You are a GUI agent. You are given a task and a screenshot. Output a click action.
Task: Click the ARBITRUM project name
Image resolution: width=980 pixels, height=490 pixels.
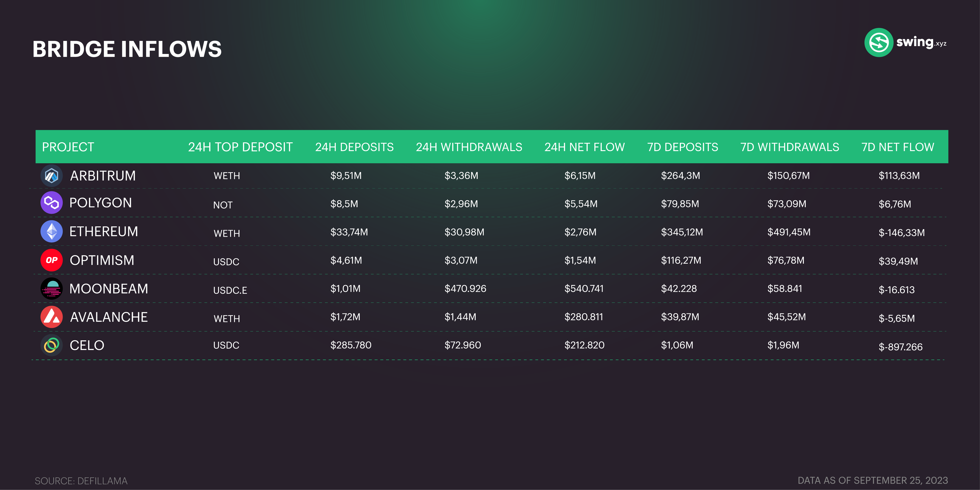(x=103, y=176)
